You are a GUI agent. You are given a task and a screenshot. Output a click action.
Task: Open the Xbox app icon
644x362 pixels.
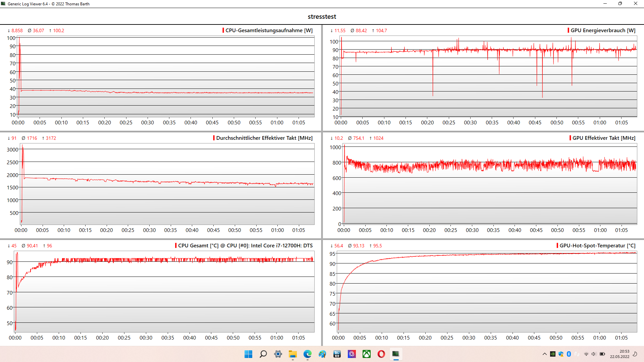click(367, 354)
